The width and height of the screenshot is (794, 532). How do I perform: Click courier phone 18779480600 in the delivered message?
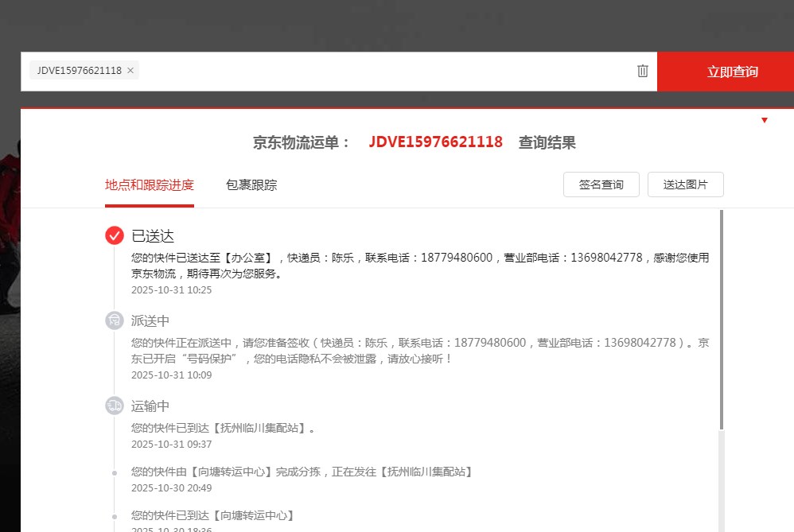[456, 258]
